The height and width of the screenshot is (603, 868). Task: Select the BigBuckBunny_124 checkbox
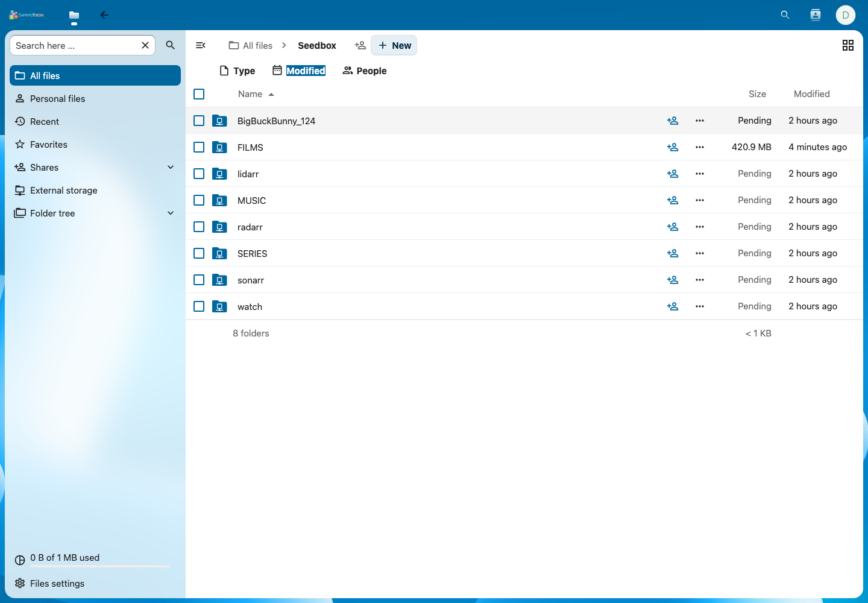199,121
